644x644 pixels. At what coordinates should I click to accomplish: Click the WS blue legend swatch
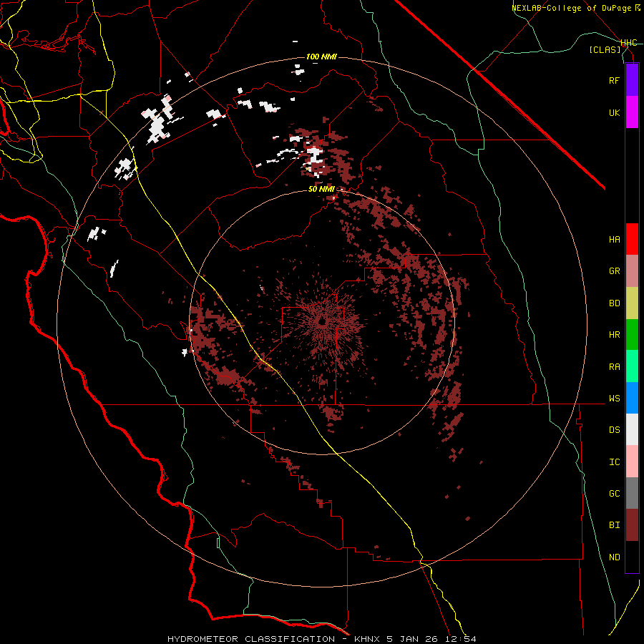click(632, 398)
